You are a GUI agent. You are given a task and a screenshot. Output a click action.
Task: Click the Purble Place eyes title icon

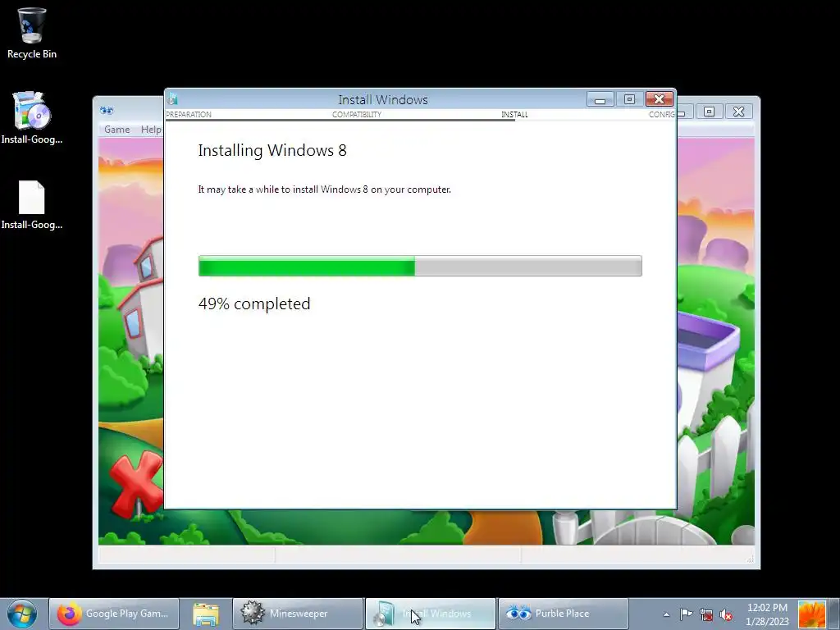(107, 111)
